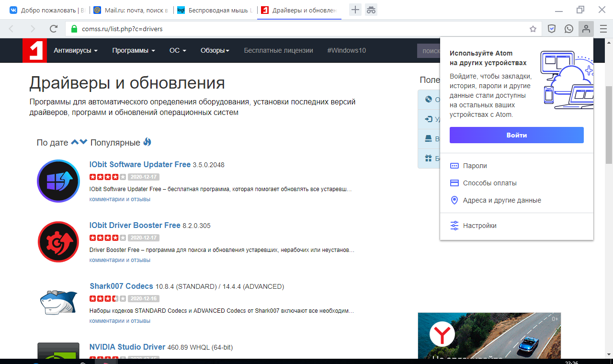The height and width of the screenshot is (364, 613).
Task: Click the location pin icon for addresses
Action: pyautogui.click(x=454, y=200)
